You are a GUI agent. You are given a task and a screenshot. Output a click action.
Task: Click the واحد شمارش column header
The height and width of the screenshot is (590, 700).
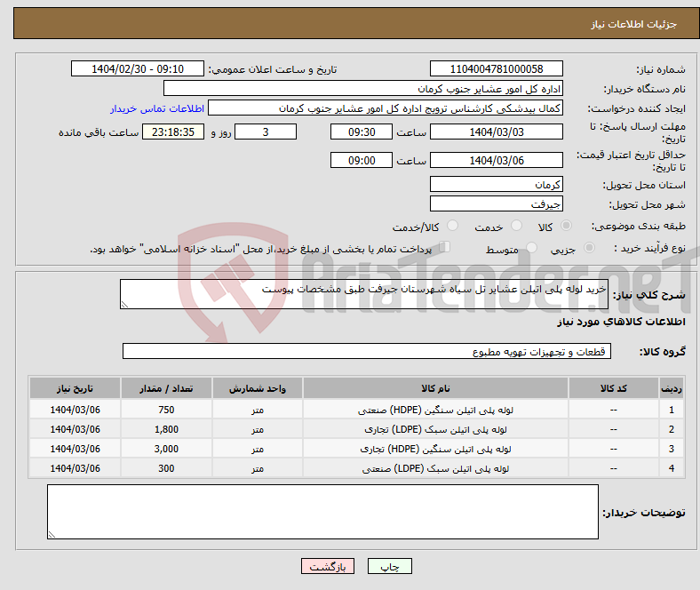[x=258, y=388]
